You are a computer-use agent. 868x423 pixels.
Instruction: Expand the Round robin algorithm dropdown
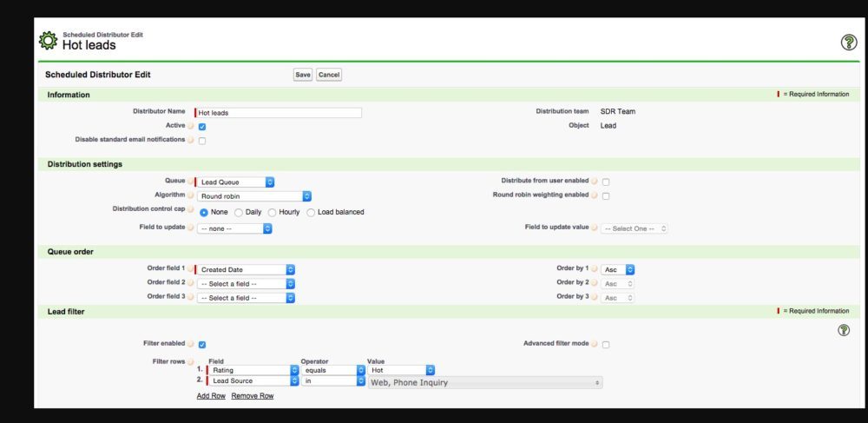coord(254,196)
